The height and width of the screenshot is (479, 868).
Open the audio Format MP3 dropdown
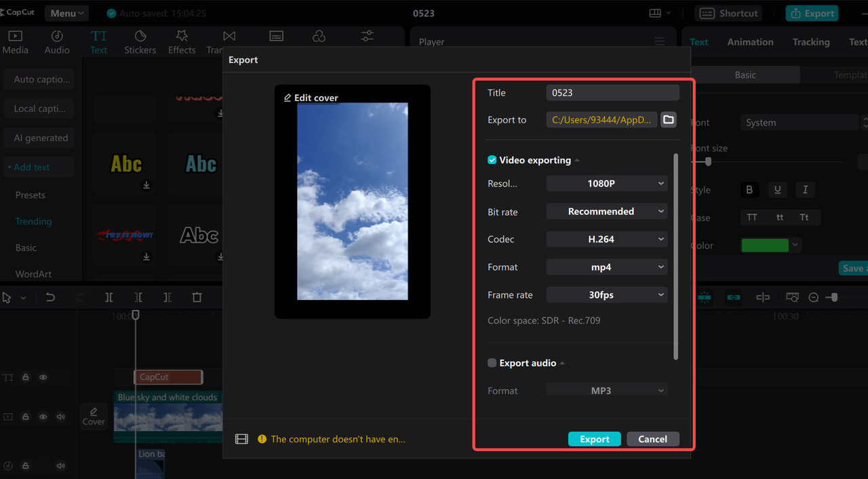click(x=607, y=390)
